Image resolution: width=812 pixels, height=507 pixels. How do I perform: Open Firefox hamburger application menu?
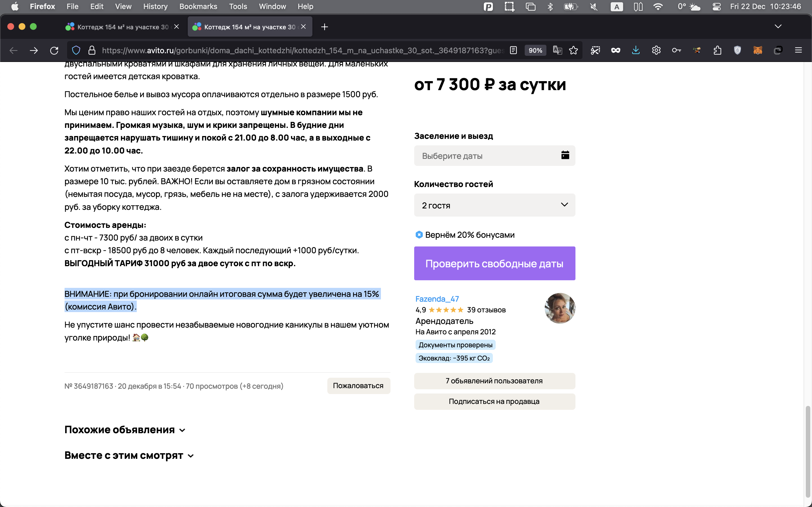tap(798, 50)
